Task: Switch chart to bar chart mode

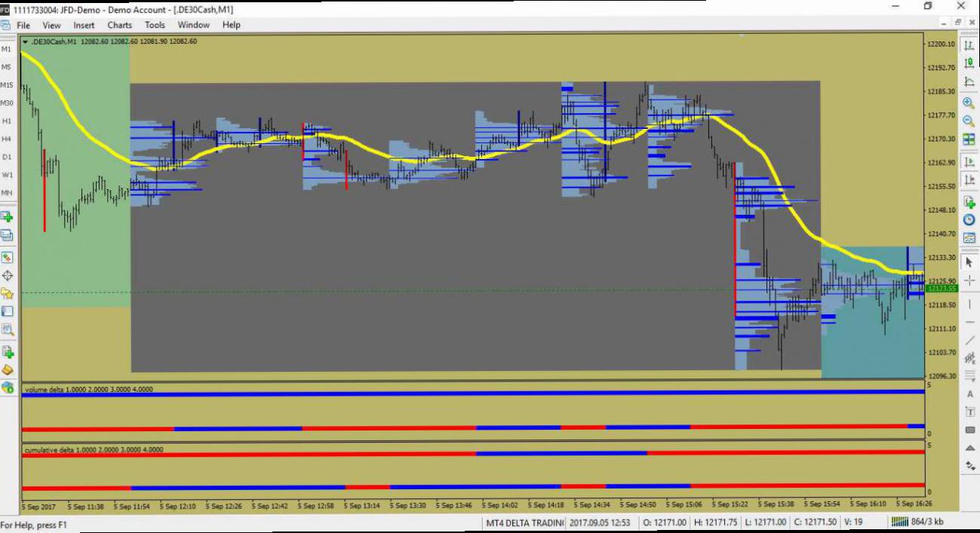Action: coord(969,45)
